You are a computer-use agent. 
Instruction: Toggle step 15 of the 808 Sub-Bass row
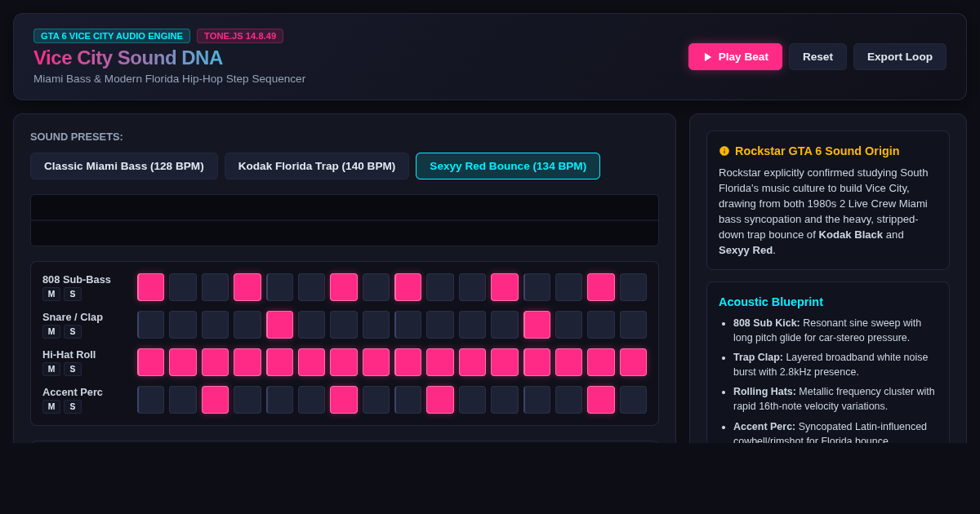pyautogui.click(x=601, y=287)
